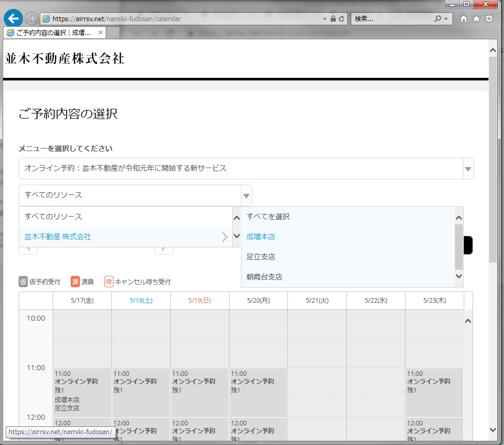Refresh the page with the reload icon
Image resolution: width=504 pixels, height=445 pixels.
click(342, 19)
